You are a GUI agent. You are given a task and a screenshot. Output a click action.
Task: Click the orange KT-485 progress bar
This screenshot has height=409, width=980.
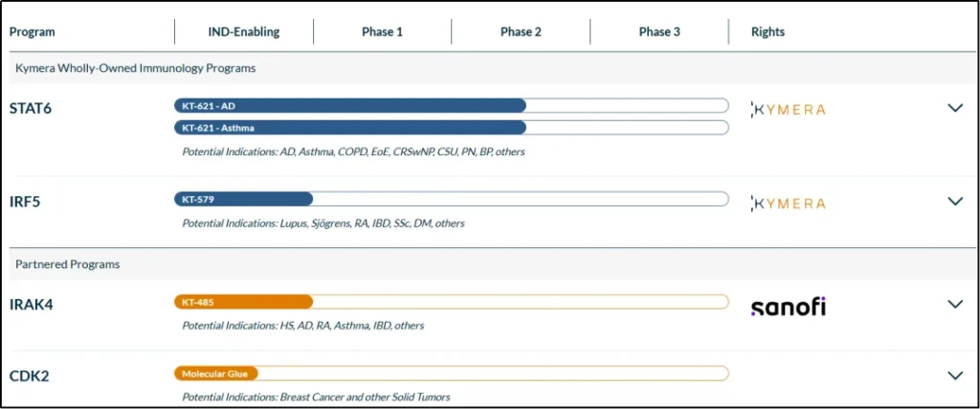click(244, 302)
